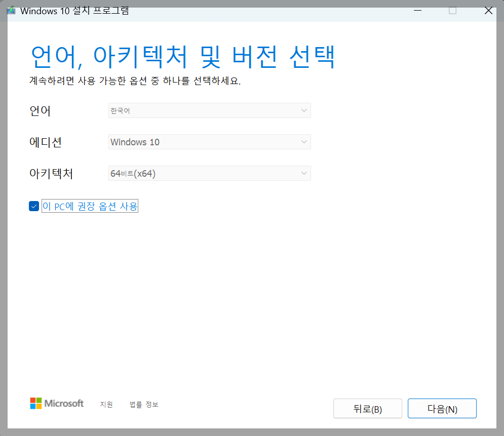The width and height of the screenshot is (504, 436).
Task: Click the heading '언어, 아키텍처 및 버전 선택'
Action: pyautogui.click(x=182, y=57)
